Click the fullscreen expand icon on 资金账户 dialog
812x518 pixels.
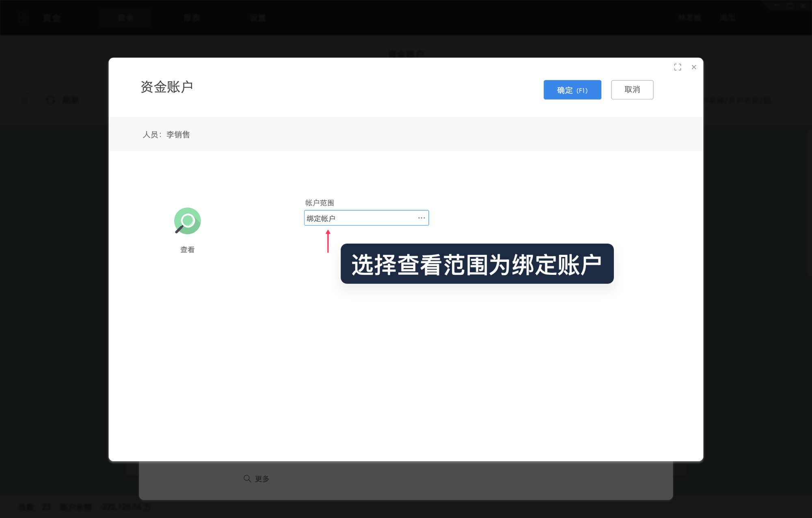[x=677, y=67]
